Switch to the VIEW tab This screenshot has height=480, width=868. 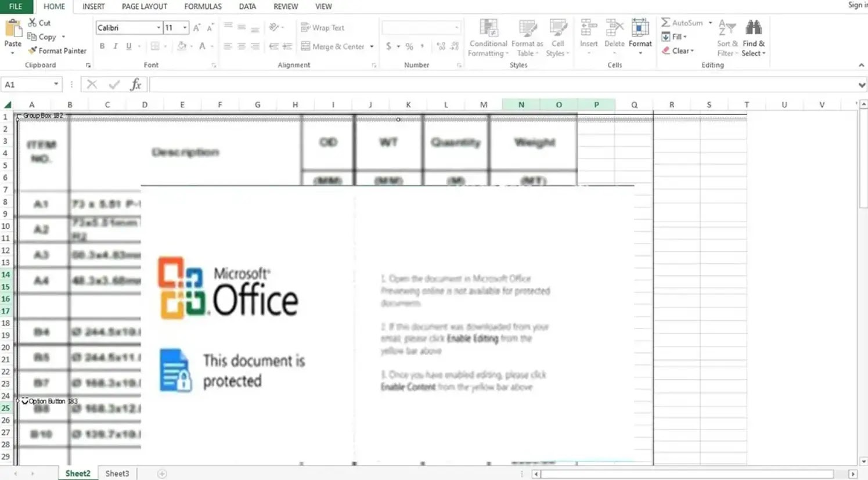click(x=323, y=6)
